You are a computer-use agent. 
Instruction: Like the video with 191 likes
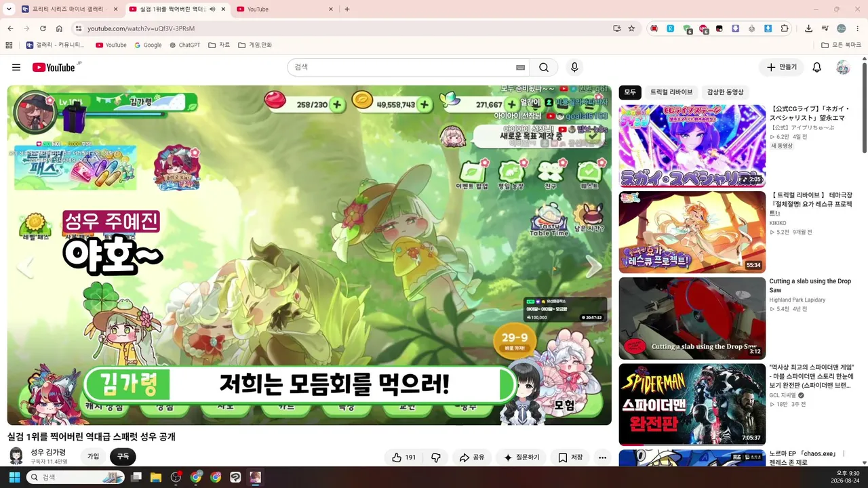403,457
